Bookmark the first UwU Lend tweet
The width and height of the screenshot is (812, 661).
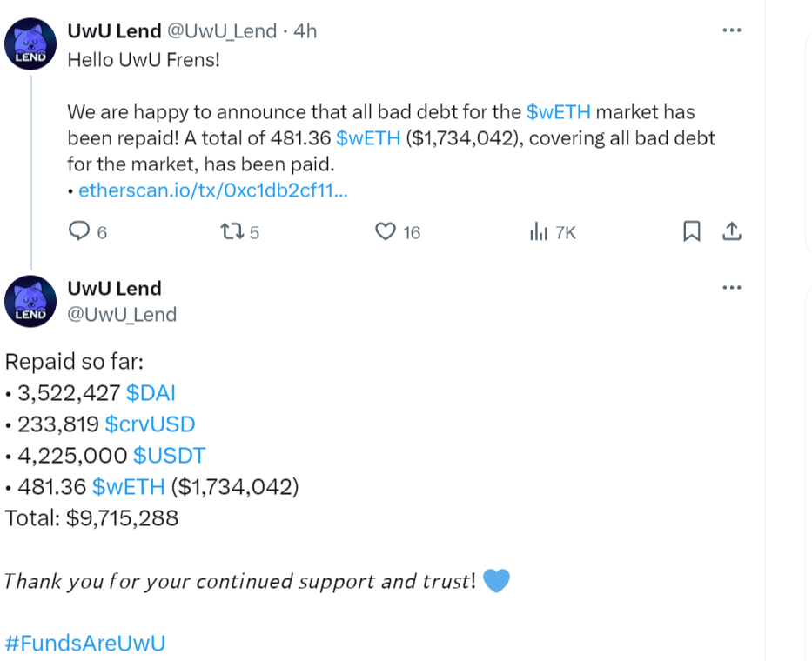click(691, 231)
